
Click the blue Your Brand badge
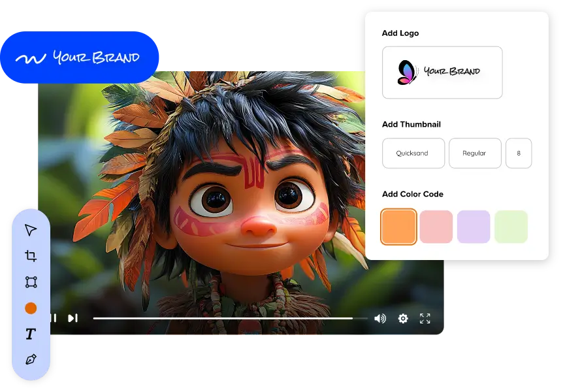[79, 57]
